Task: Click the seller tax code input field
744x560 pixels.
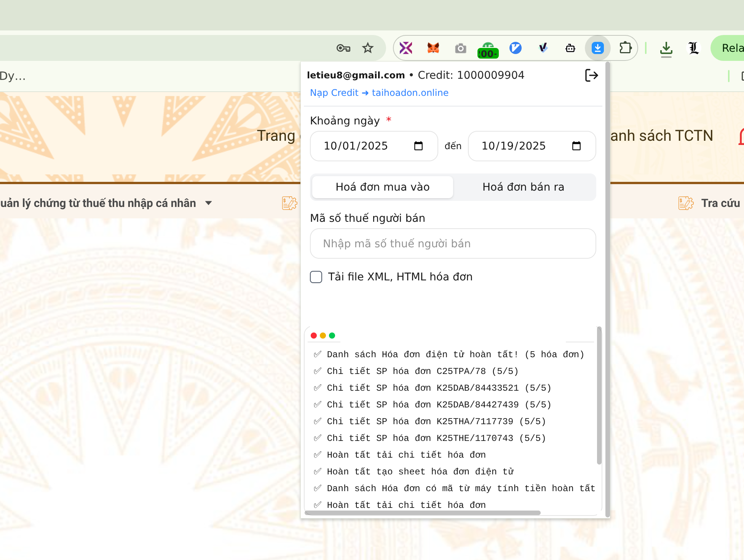Action: coord(453,243)
